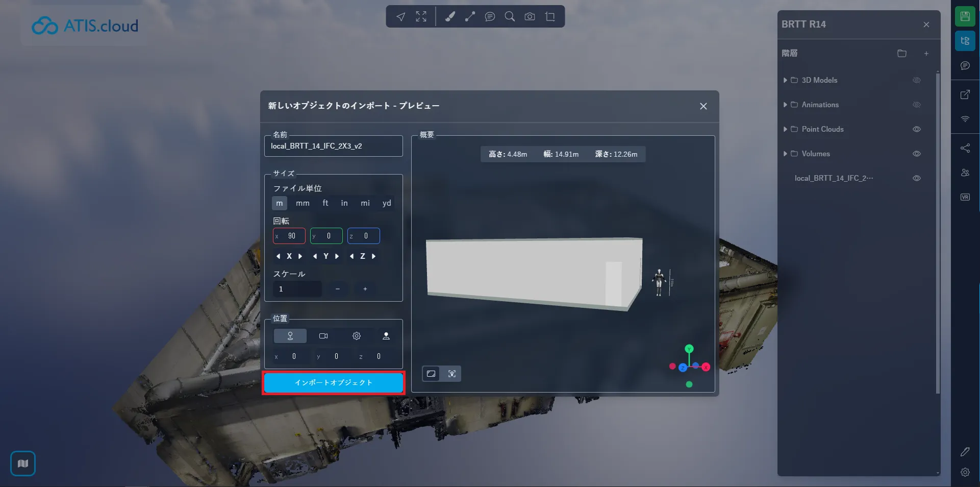Click the camera screenshot icon
Screen dimensions: 980x487
click(530, 17)
